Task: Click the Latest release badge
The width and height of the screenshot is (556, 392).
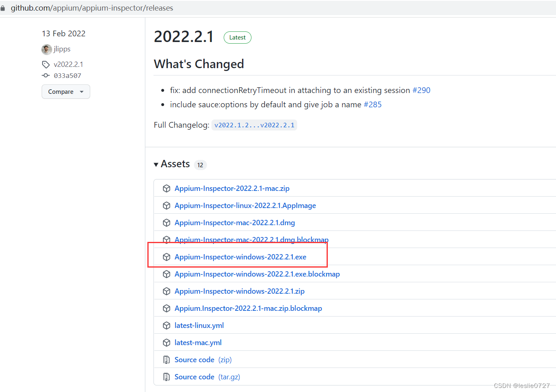Action: 237,37
